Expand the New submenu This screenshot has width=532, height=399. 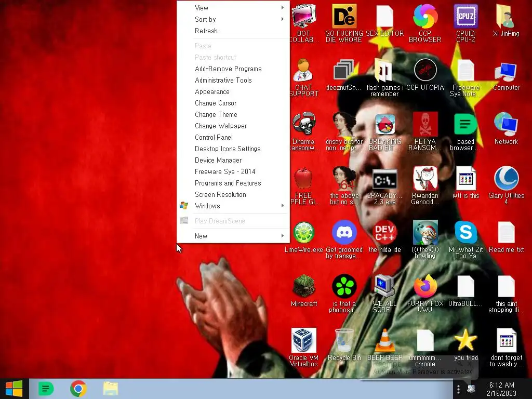pyautogui.click(x=233, y=236)
